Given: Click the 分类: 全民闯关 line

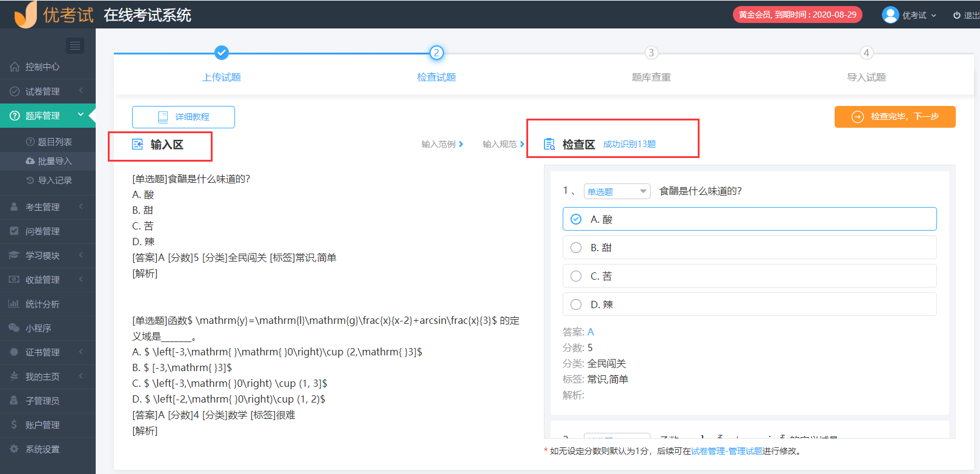Looking at the screenshot, I should click(594, 363).
